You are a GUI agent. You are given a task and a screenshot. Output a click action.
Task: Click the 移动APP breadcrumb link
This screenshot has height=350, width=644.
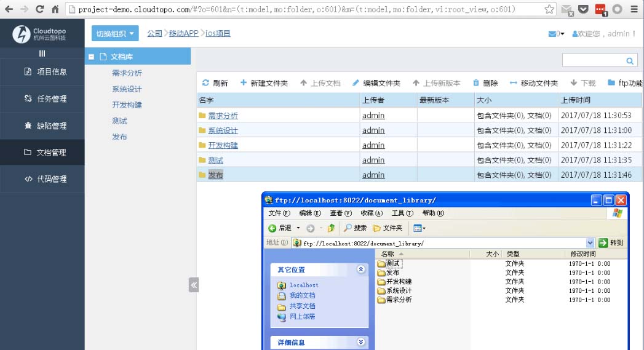coord(185,33)
